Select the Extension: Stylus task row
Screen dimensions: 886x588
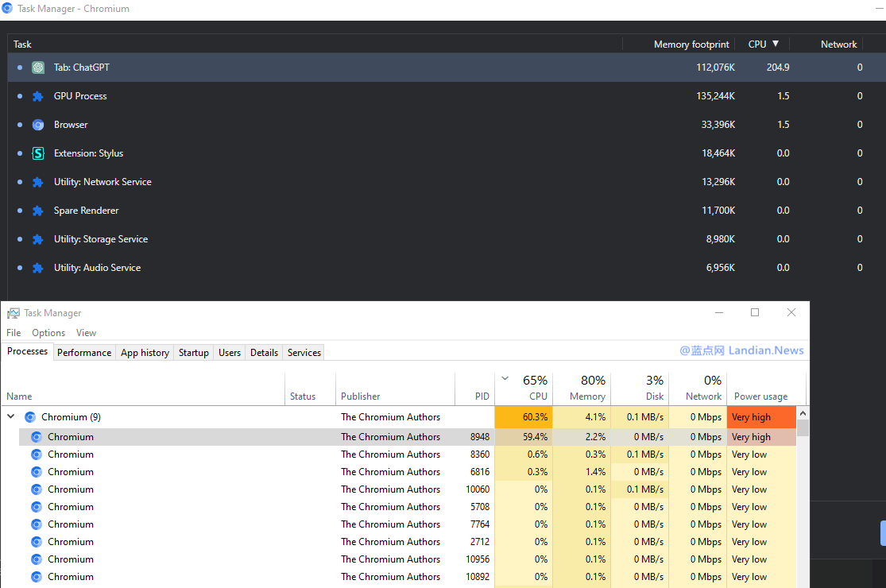click(447, 153)
